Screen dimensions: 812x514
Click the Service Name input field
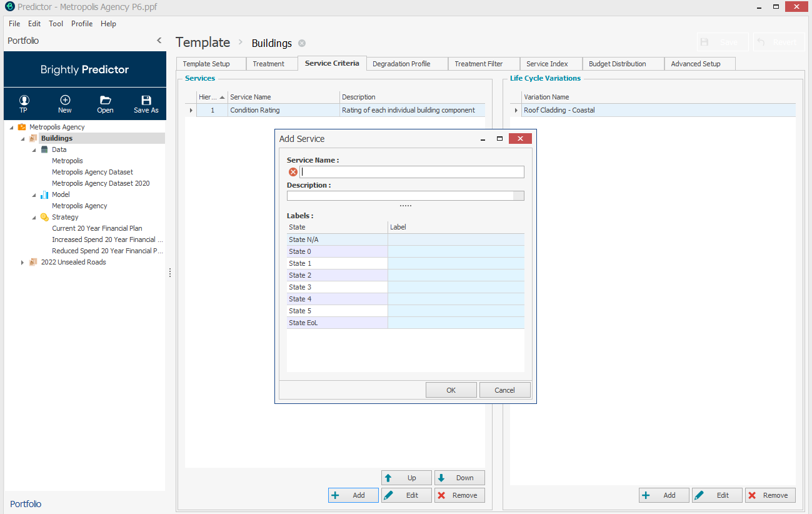[411, 172]
